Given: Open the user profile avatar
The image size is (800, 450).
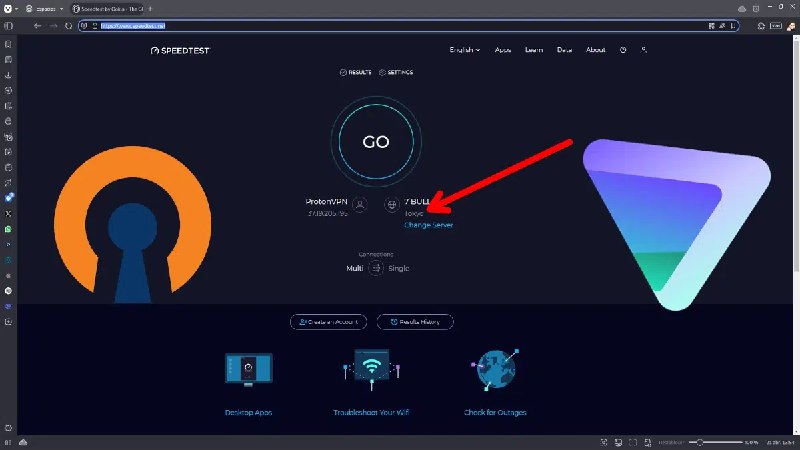Looking at the screenshot, I should (x=791, y=26).
